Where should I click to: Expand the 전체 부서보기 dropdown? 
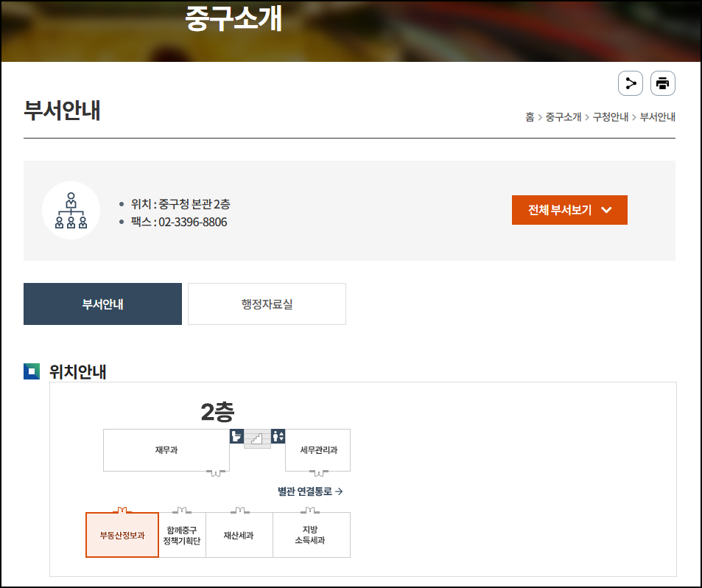tap(569, 210)
